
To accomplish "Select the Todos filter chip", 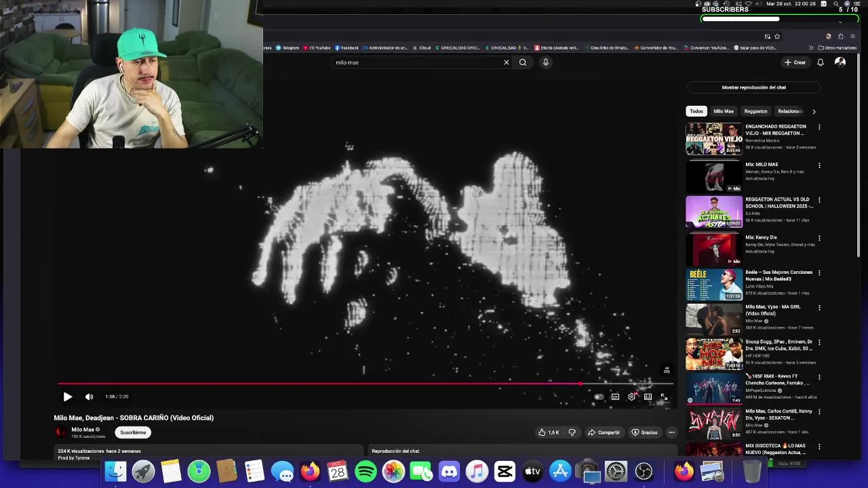I will click(696, 111).
